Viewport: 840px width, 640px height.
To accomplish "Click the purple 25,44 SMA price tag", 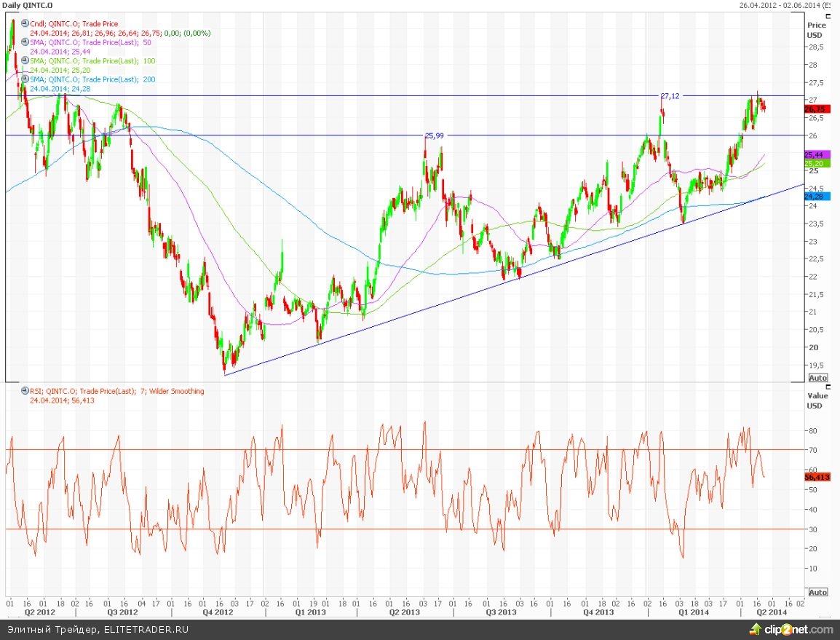I will click(815, 155).
